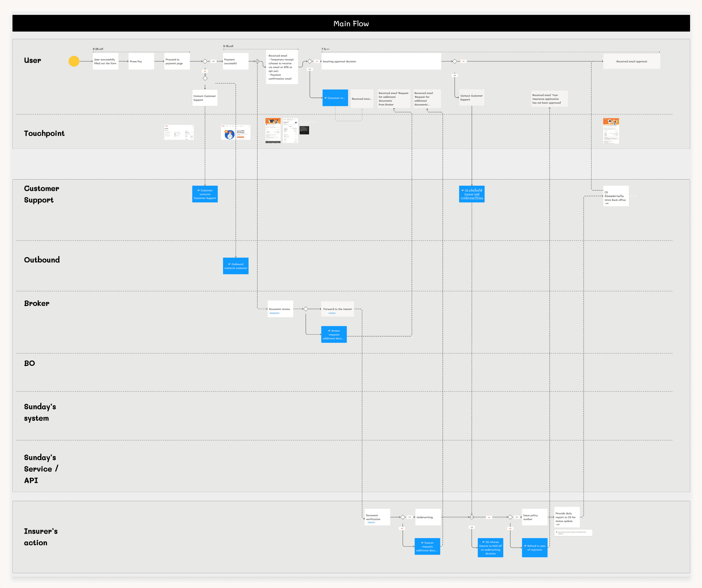Click diamond after Awaiting approval decision box
This screenshot has height=588, width=702.
(455, 61)
